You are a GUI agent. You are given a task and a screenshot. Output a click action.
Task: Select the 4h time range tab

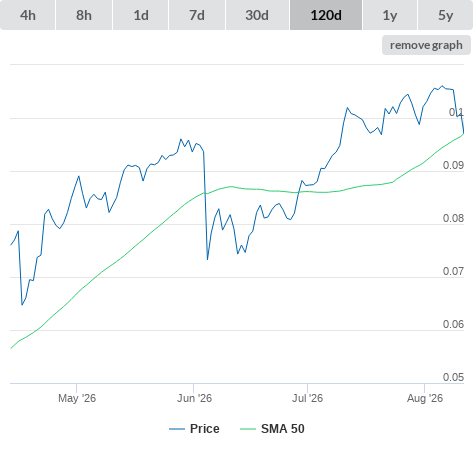click(x=28, y=15)
